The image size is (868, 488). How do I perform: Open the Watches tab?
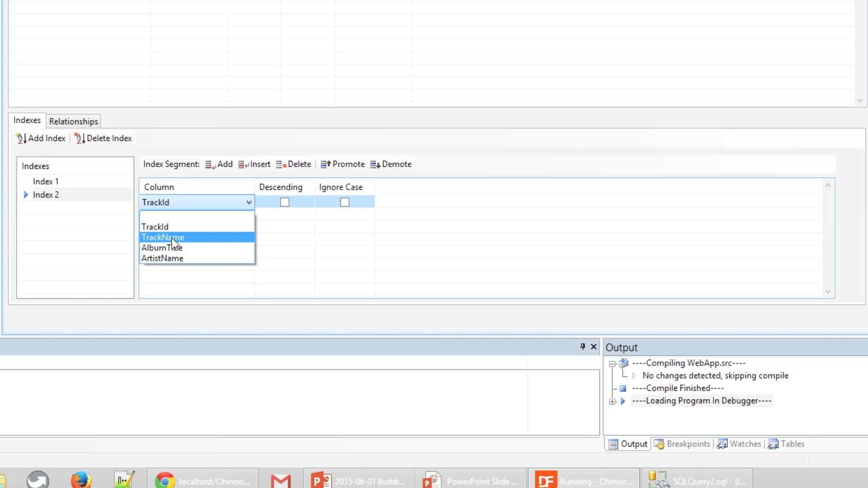pyautogui.click(x=739, y=444)
